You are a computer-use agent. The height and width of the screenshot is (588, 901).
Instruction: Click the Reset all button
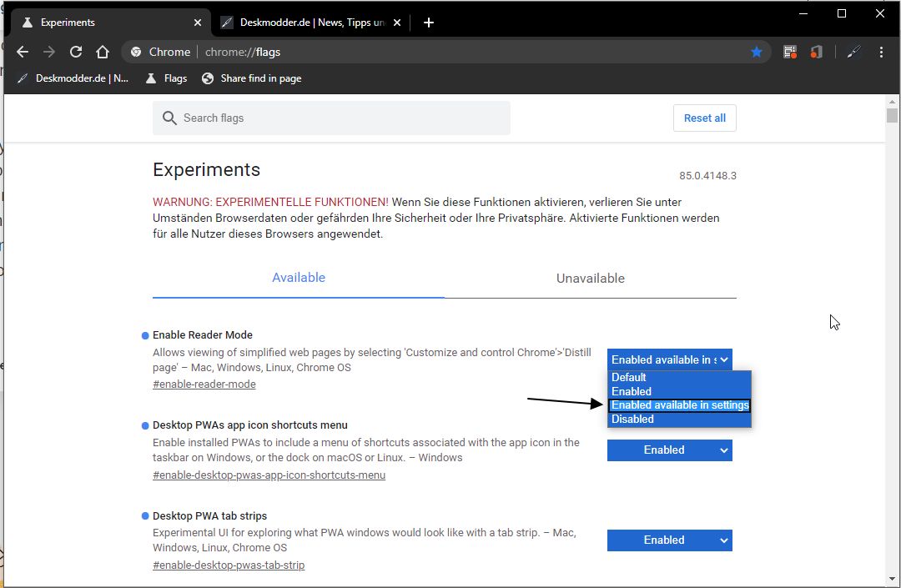click(704, 118)
